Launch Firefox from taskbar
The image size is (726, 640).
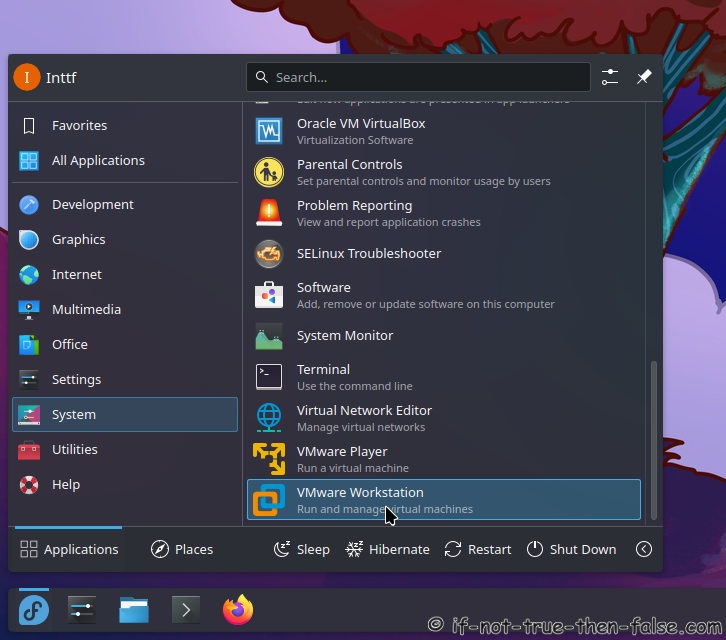tap(238, 609)
